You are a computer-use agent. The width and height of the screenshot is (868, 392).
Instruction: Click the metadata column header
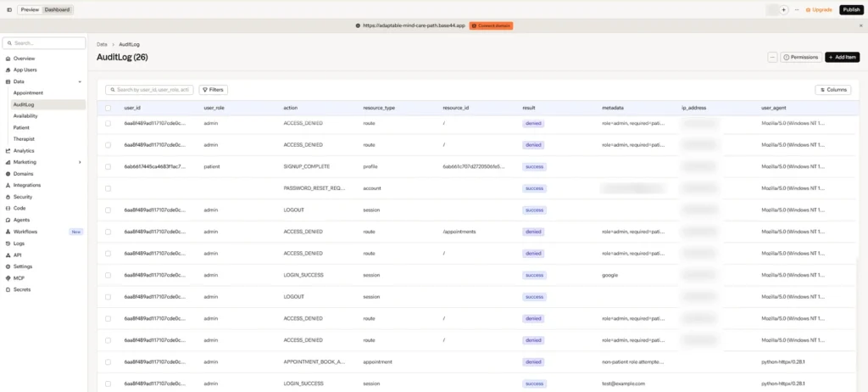pos(613,108)
